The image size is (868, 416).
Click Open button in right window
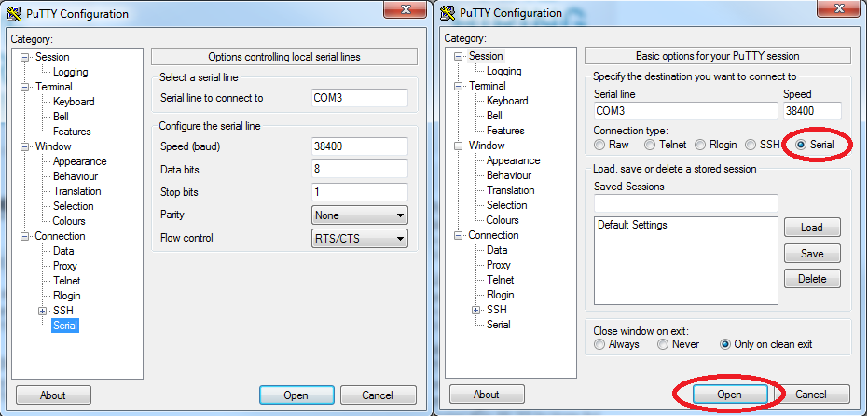click(730, 395)
